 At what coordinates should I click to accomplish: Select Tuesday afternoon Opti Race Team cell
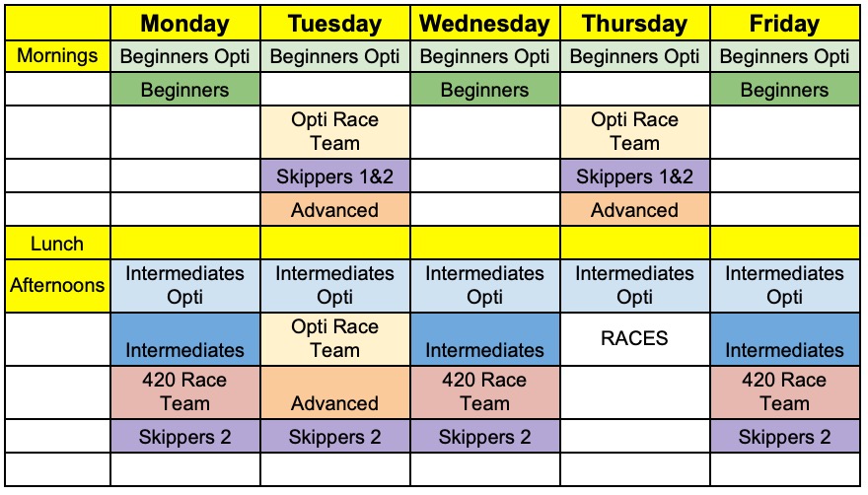pyautogui.click(x=335, y=339)
